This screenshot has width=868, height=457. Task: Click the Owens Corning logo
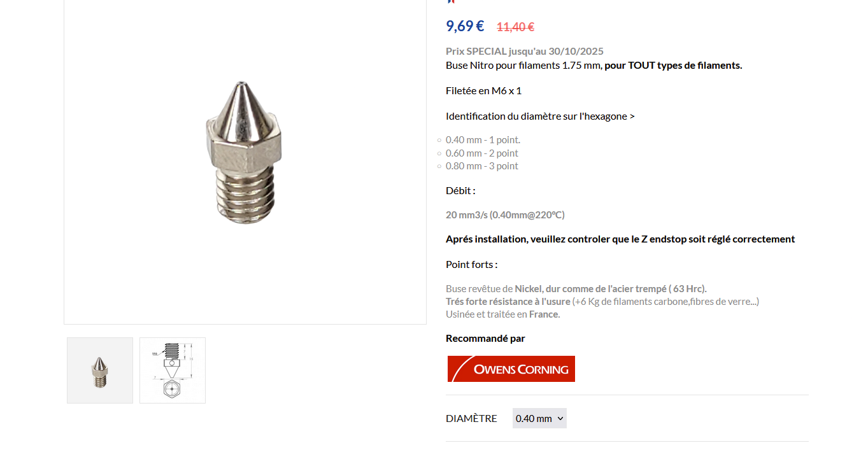(511, 369)
